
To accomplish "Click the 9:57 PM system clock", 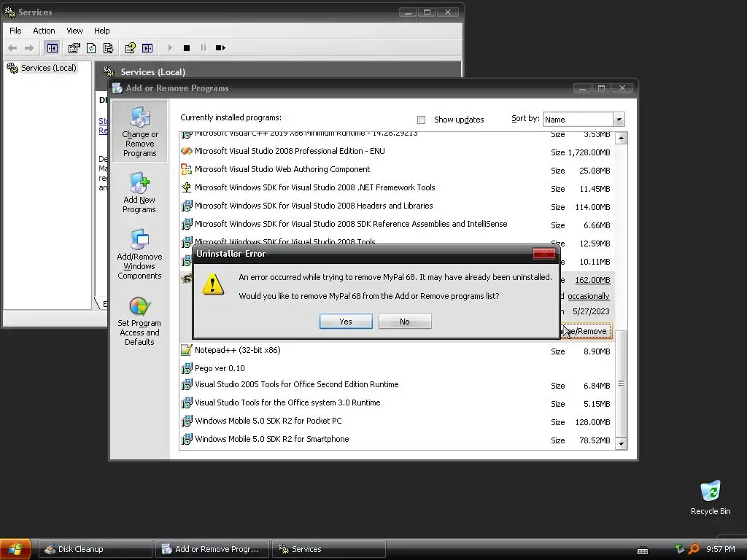I will [x=720, y=549].
